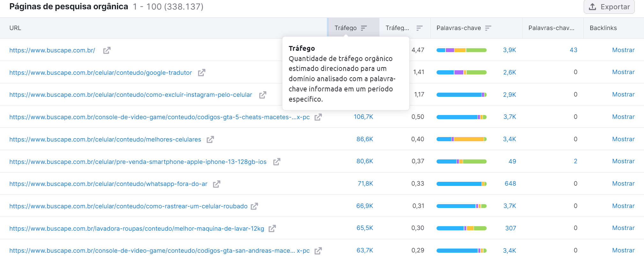Click traffic value 80,6K
This screenshot has width=644, height=261.
(x=365, y=161)
